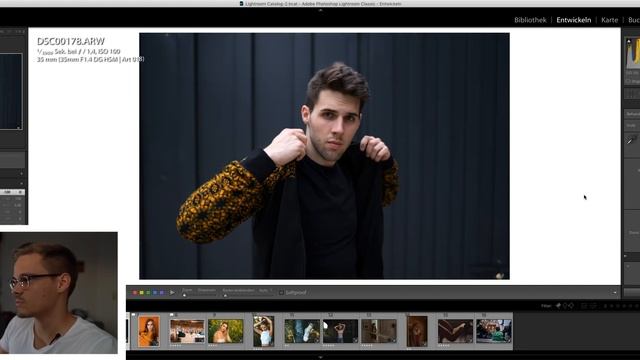Screen dimensions: 640x360
Task: Select the Entwickeln module tab
Action: point(573,20)
